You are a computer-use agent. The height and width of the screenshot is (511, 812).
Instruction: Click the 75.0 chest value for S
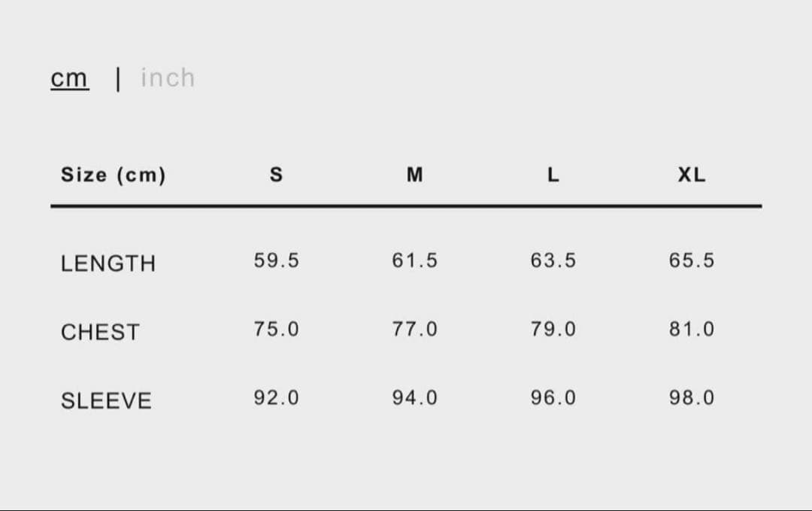(x=276, y=329)
